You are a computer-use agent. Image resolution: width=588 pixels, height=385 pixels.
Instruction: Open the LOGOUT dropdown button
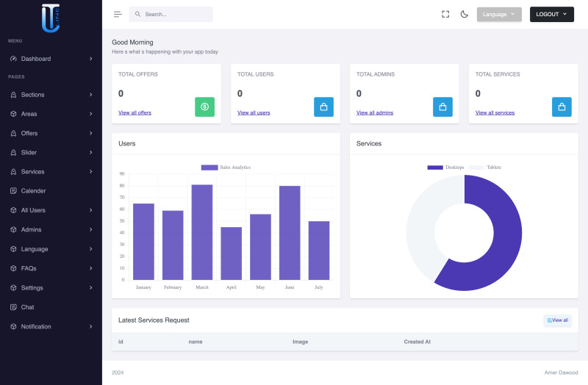(x=551, y=14)
